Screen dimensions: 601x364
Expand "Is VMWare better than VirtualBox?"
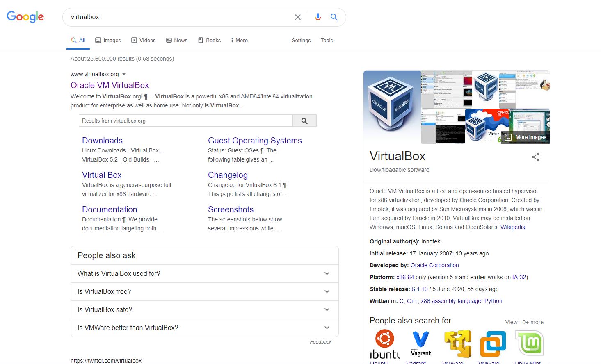point(205,328)
